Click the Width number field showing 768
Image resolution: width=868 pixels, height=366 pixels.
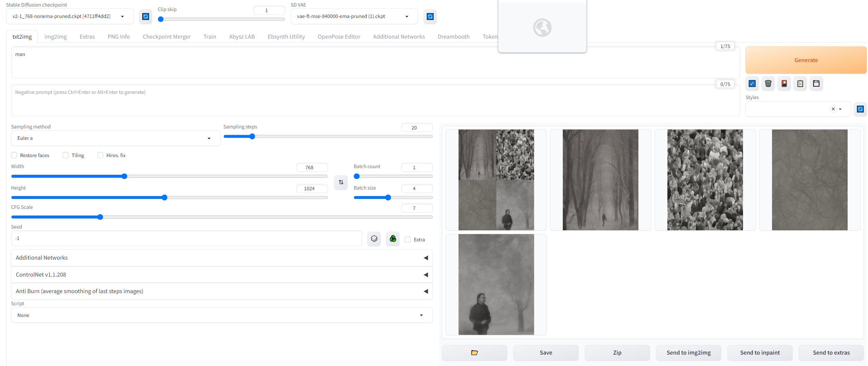pyautogui.click(x=312, y=167)
